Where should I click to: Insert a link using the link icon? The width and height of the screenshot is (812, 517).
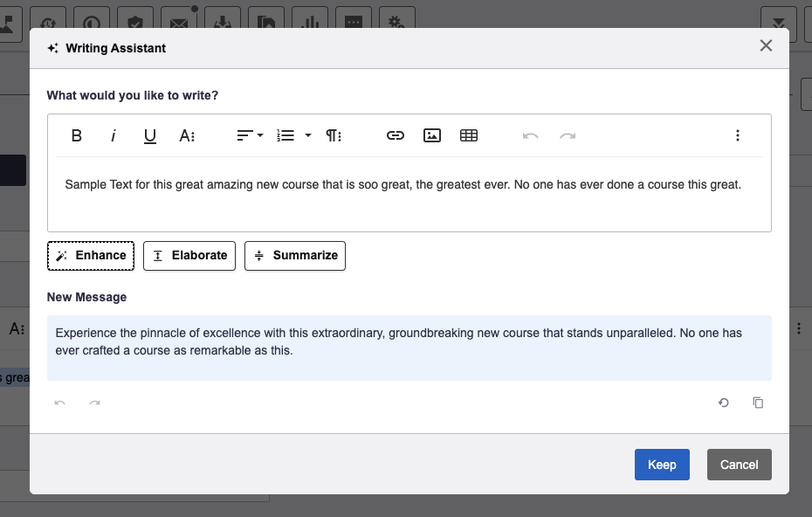coord(396,135)
